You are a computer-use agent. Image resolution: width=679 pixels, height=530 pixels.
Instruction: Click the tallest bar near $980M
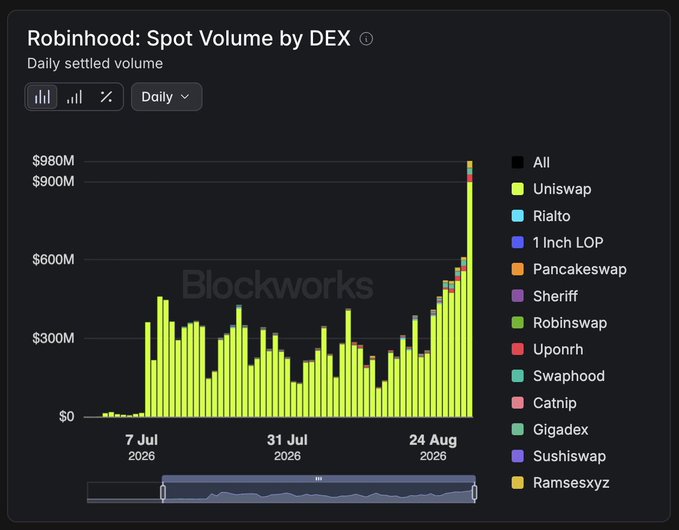tap(470, 289)
